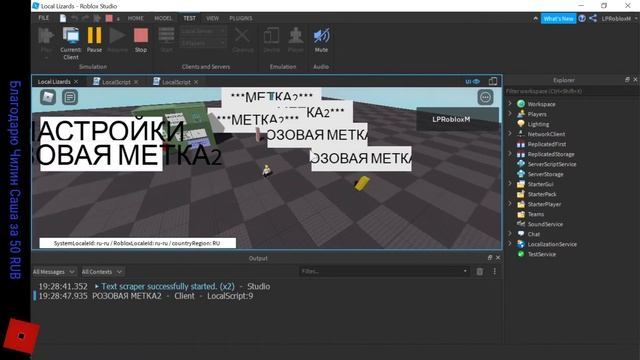Switch to the VIEW ribbon tab
This screenshot has height=360, width=640.
click(212, 18)
